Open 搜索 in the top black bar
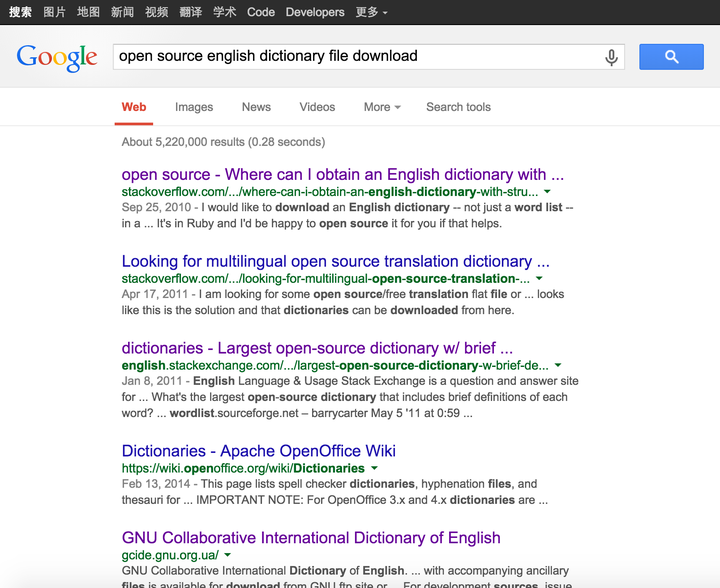This screenshot has height=588, width=720. click(20, 12)
